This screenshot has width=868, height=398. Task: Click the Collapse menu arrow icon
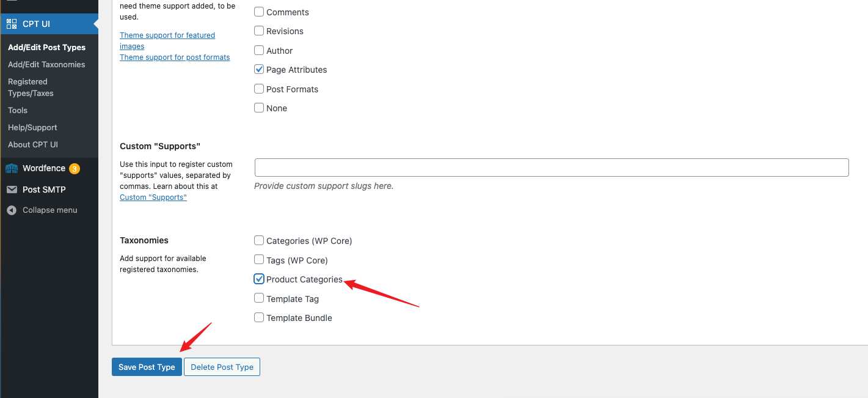click(x=12, y=210)
